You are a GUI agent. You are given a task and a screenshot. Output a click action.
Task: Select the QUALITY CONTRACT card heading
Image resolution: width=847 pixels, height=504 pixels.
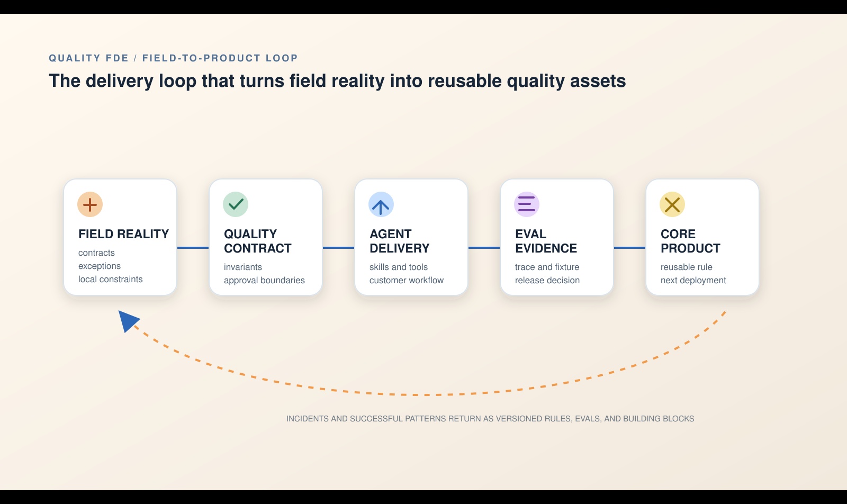click(x=258, y=241)
